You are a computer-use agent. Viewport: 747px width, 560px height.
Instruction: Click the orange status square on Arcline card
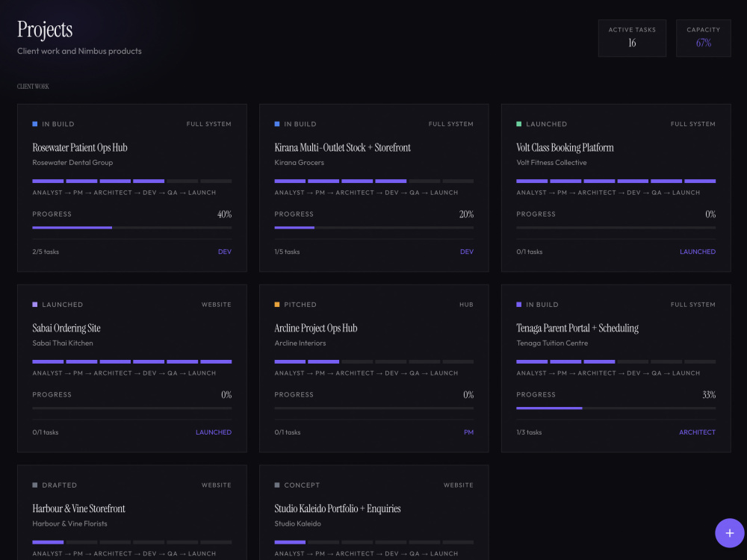click(277, 305)
